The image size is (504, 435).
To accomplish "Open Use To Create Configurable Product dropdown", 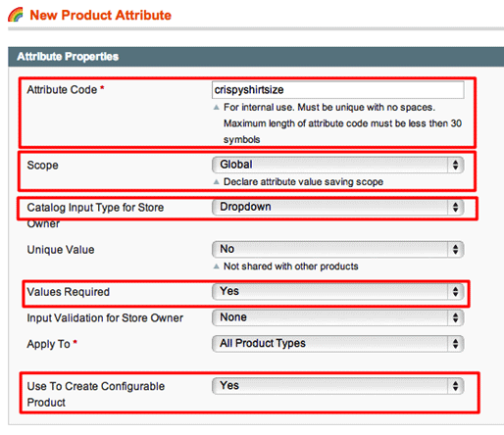I will coord(337,386).
